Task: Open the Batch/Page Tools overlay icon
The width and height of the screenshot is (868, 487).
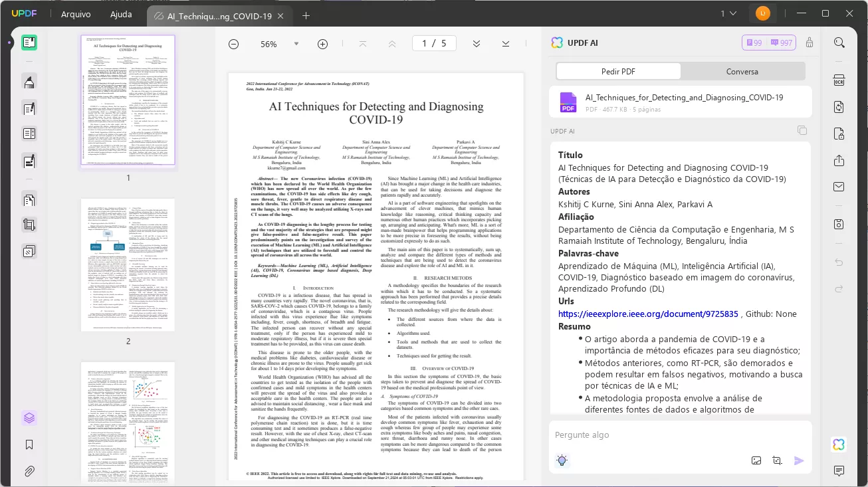Action: pos(29,251)
